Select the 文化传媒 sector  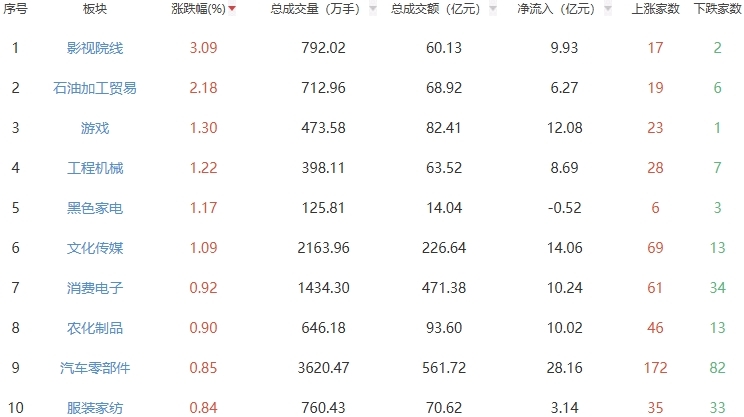click(x=95, y=248)
